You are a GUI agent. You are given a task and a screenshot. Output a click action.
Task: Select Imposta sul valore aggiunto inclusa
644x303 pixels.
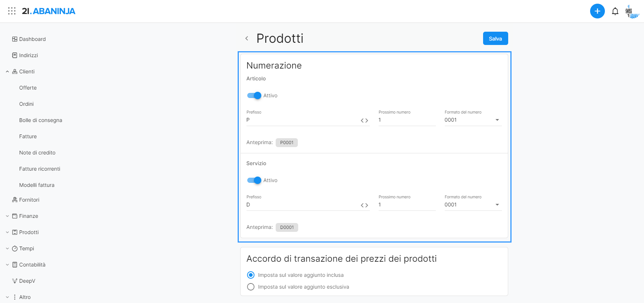pos(251,275)
